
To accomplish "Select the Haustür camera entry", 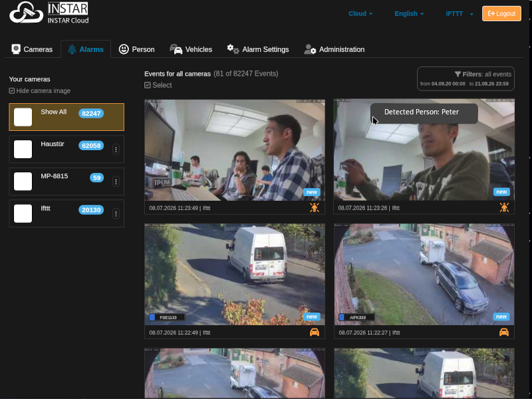I will pos(66,149).
